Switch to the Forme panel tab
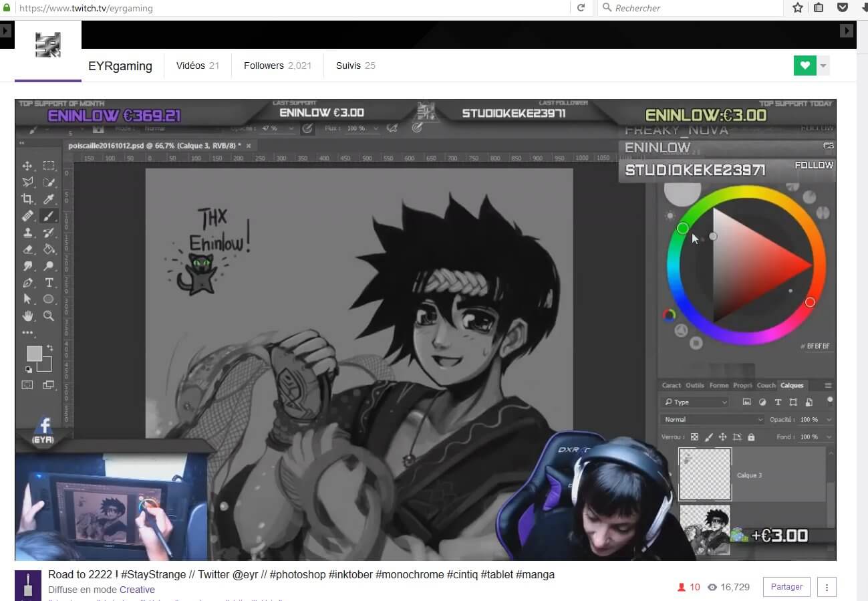 (x=719, y=386)
